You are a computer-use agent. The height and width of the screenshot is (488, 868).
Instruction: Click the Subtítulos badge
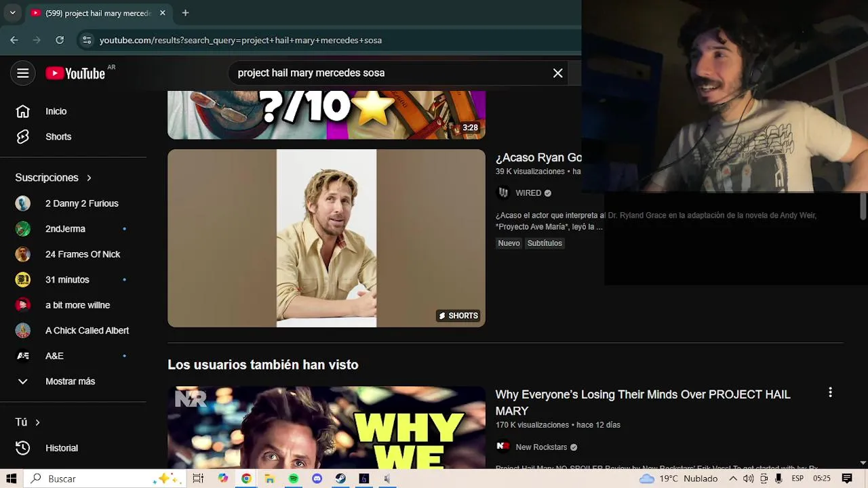(545, 243)
